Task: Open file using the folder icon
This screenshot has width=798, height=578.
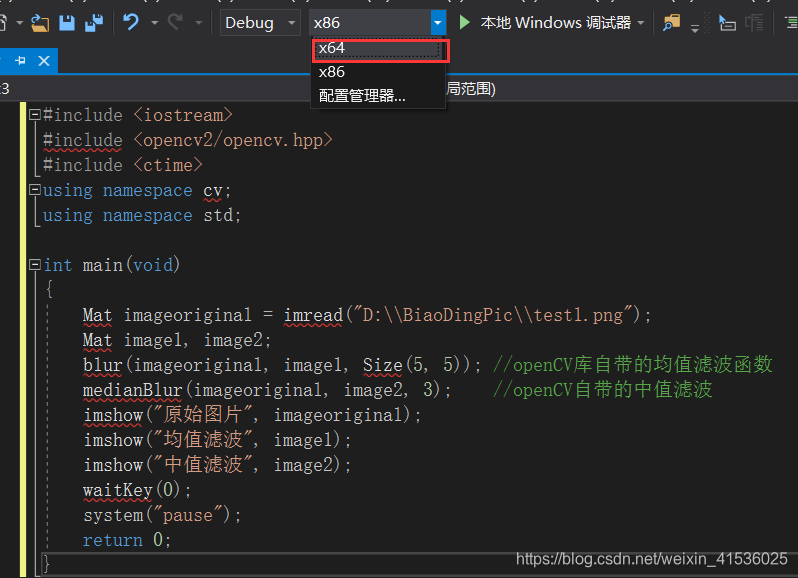Action: point(39,23)
